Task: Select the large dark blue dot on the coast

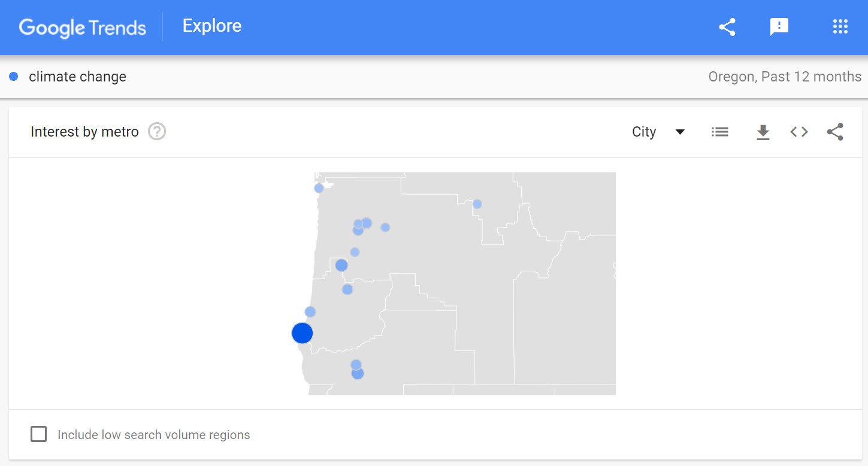Action: [x=302, y=333]
